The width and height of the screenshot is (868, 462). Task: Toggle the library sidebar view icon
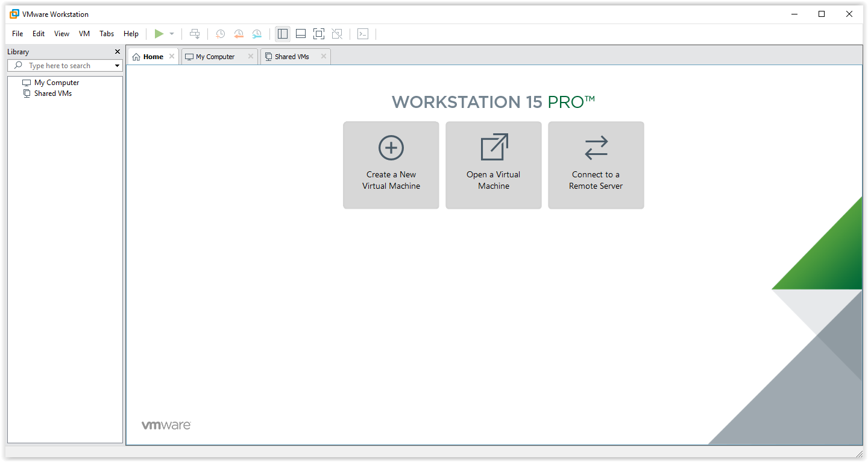click(283, 34)
